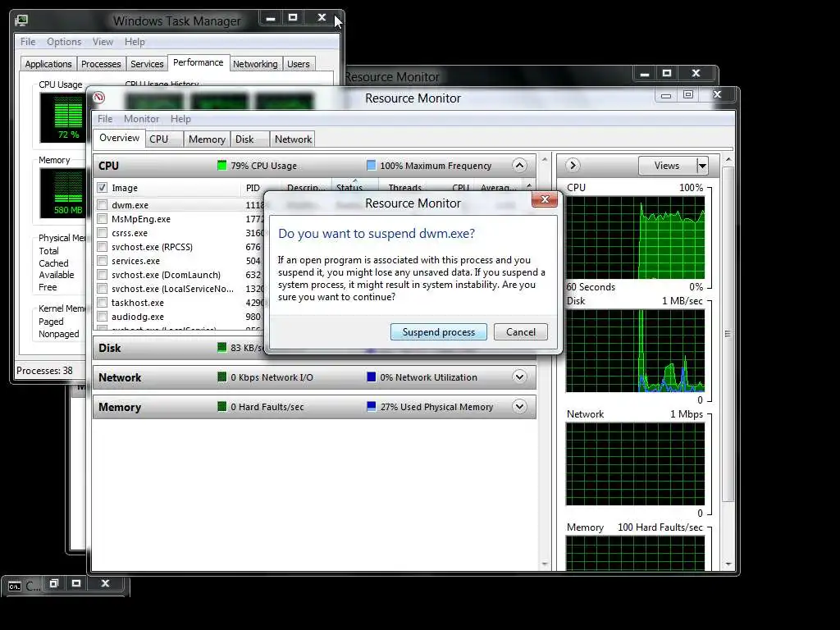
Task: Restore down the front Resource Monitor window
Action: coord(688,95)
